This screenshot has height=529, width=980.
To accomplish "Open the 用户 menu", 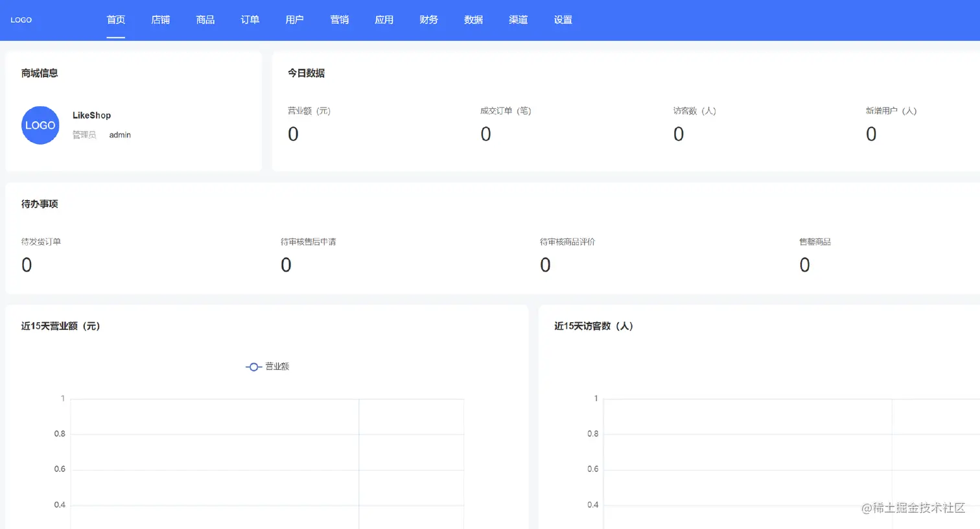I will click(295, 20).
